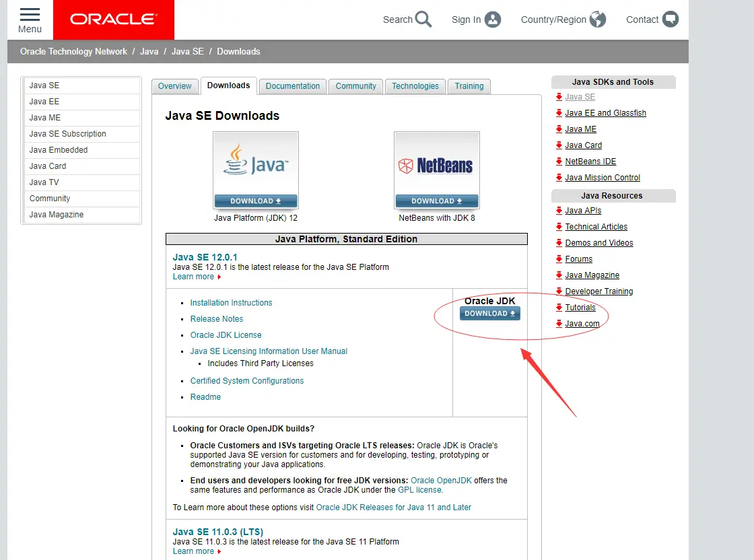Click Downloads breadcrumb link
This screenshot has width=754, height=560.
238,51
